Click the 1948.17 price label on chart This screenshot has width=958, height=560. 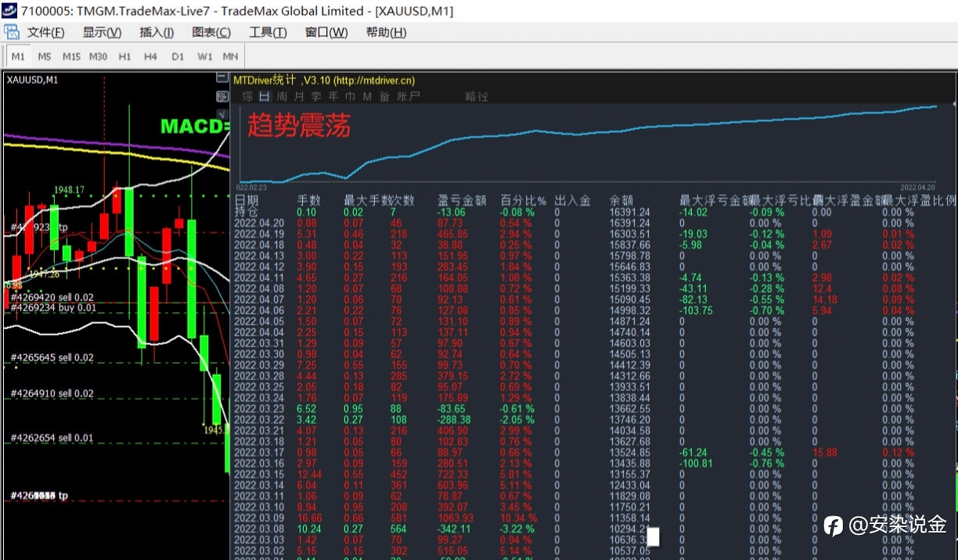(69, 190)
